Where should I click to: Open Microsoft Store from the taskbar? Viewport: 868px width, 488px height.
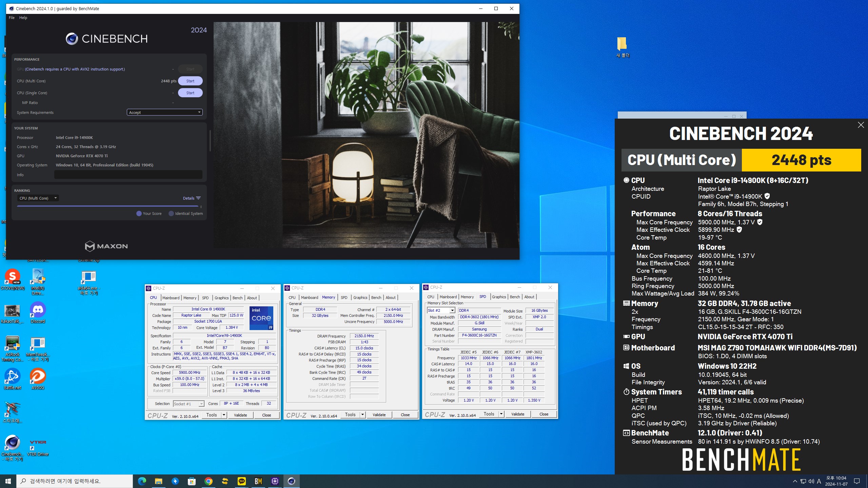192,481
